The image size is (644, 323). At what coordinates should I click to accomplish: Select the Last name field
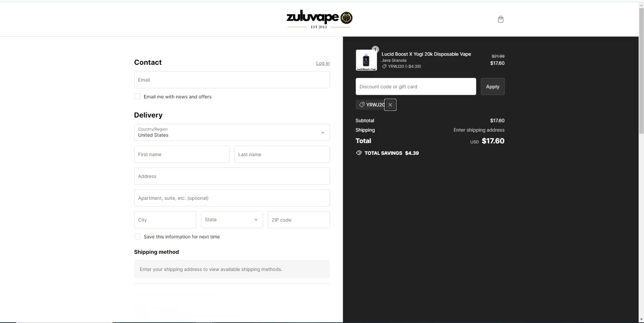coord(282,154)
